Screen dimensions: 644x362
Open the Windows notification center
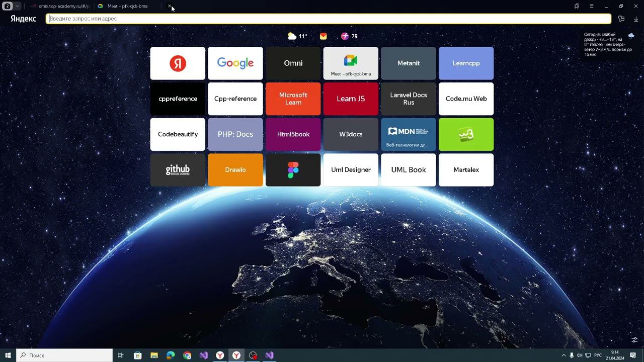point(633,355)
